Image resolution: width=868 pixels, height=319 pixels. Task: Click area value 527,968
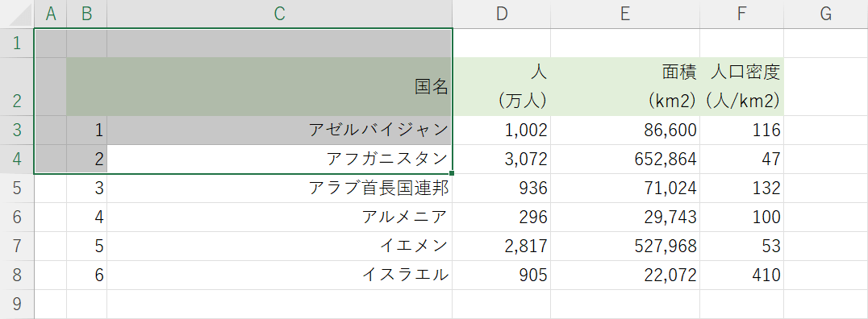click(x=625, y=246)
